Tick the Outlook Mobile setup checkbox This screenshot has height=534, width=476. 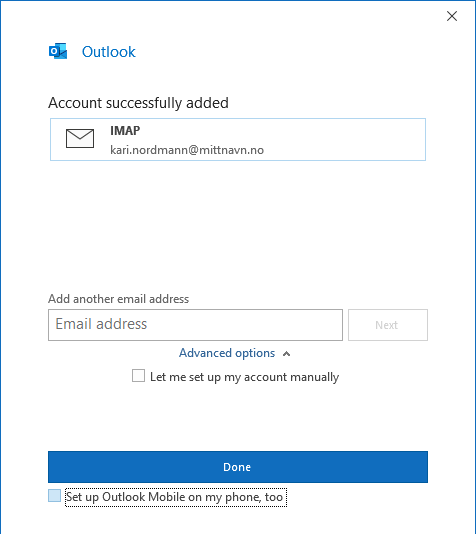pyautogui.click(x=54, y=496)
